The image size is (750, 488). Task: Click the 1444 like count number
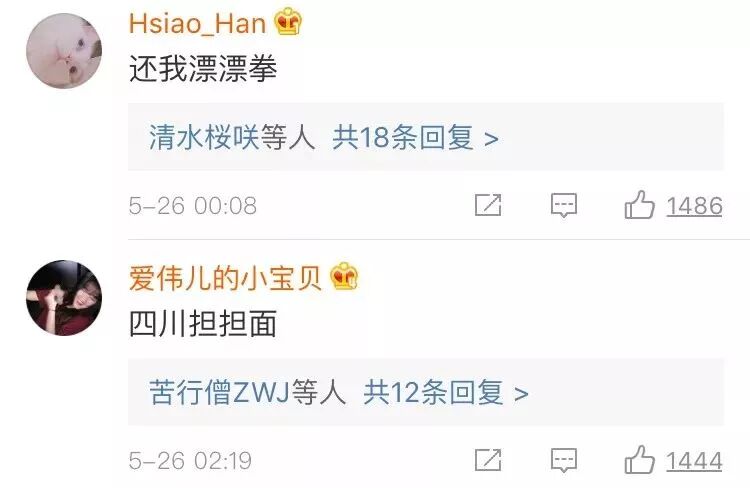[695, 461]
